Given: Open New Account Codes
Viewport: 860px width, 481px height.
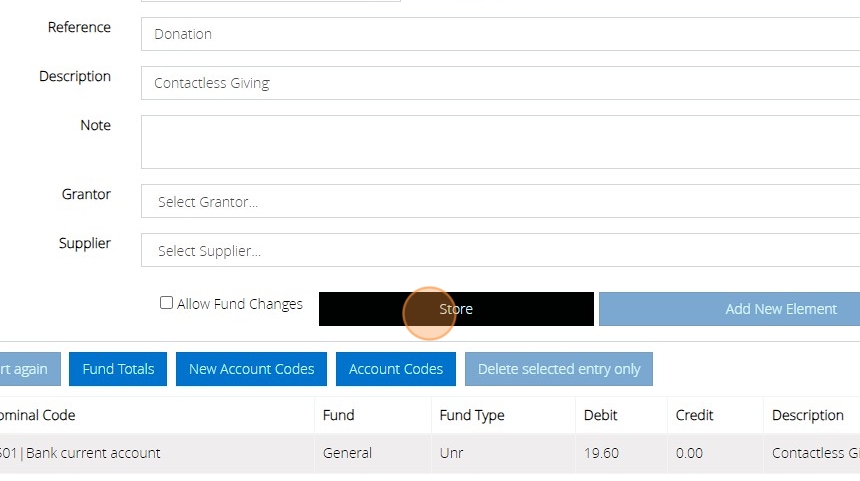Looking at the screenshot, I should tap(251, 369).
